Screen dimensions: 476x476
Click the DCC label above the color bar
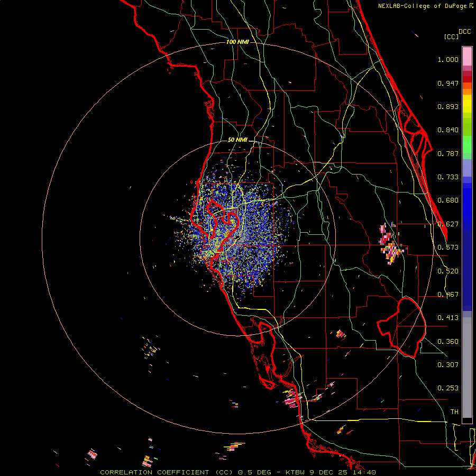point(465,32)
